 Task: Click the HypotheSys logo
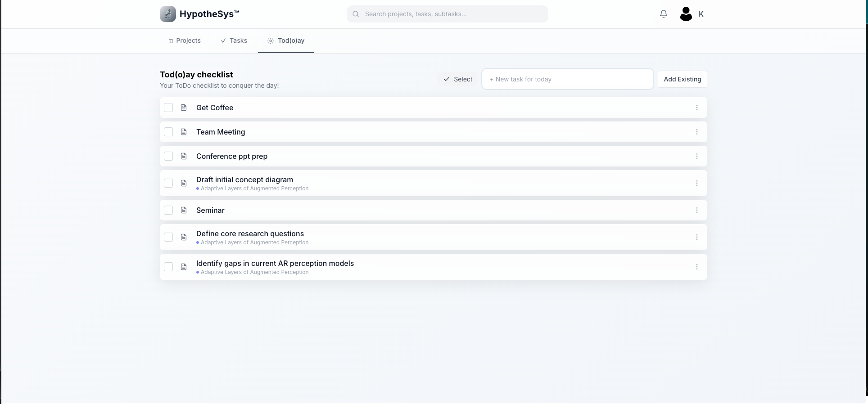click(x=167, y=14)
